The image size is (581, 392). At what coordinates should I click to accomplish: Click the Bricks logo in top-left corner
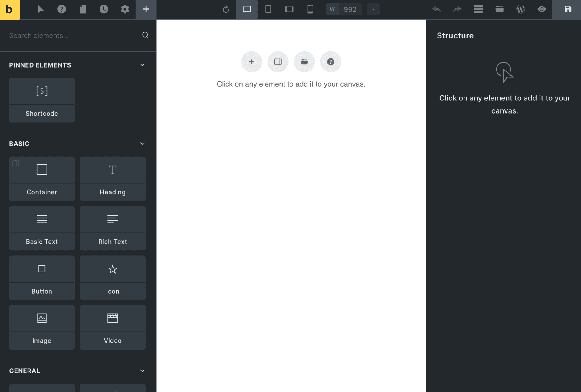pos(10,10)
